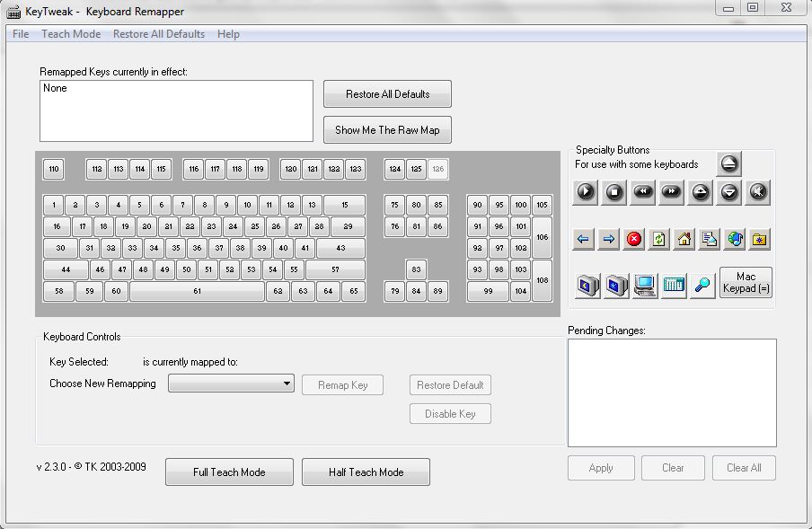Click the Next Track (fast-forward) button

[x=671, y=192]
